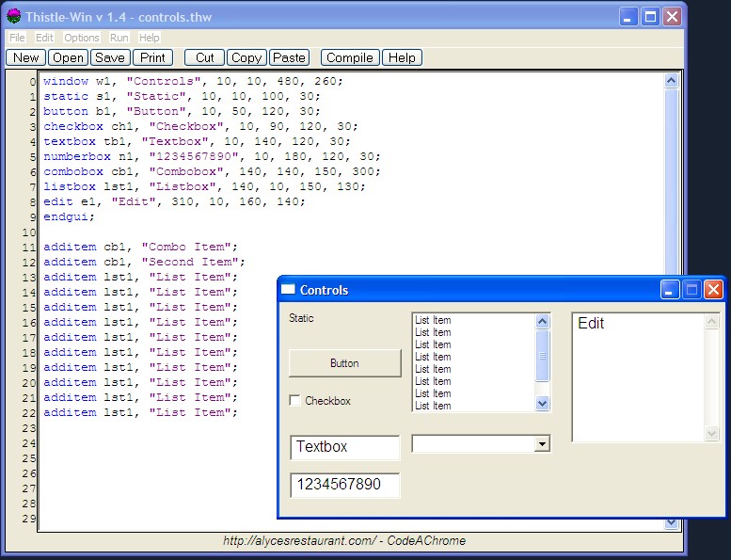
Task: Click the 'checkbox ch1' code line
Action: pyautogui.click(x=201, y=126)
